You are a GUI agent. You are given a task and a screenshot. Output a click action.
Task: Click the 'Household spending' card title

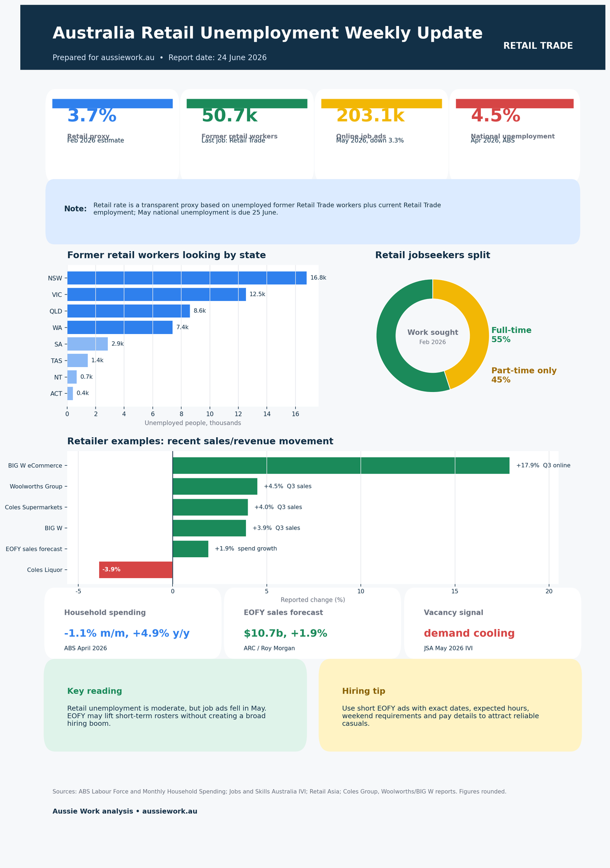[x=105, y=613]
